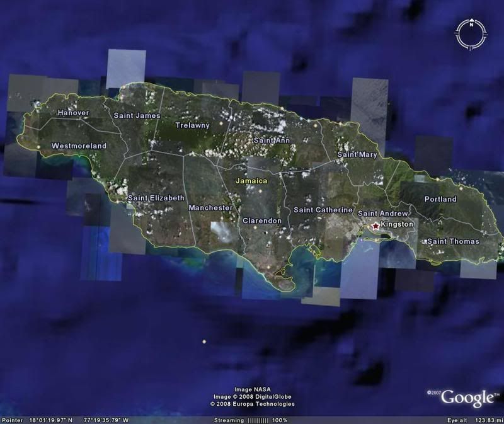504x424 pixels.
Task: Click the Google logo watermark
Action: (x=467, y=398)
